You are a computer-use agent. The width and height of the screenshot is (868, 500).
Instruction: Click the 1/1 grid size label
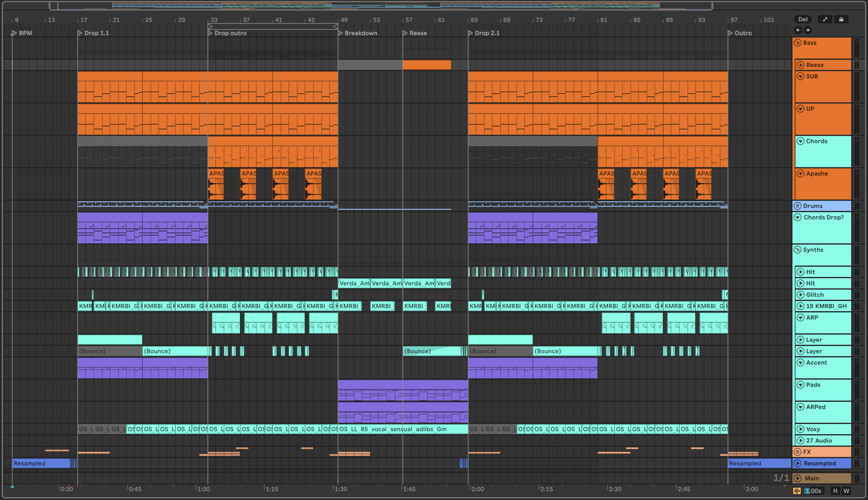click(x=781, y=478)
